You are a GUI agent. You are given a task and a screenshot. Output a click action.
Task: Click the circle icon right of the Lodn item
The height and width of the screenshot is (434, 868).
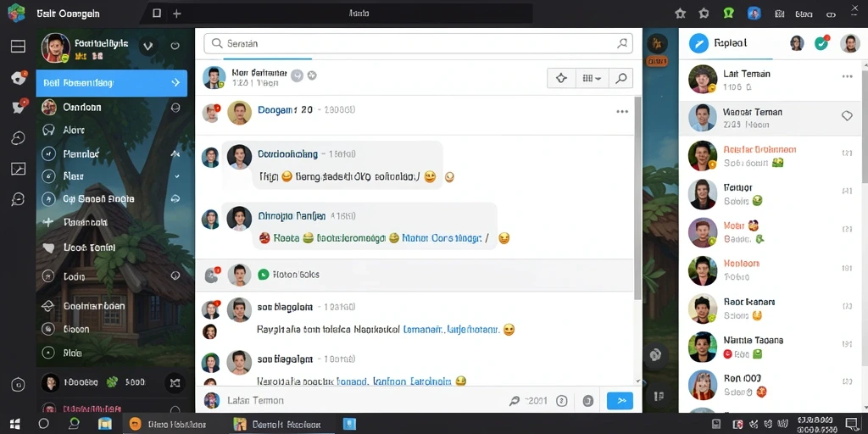click(175, 275)
